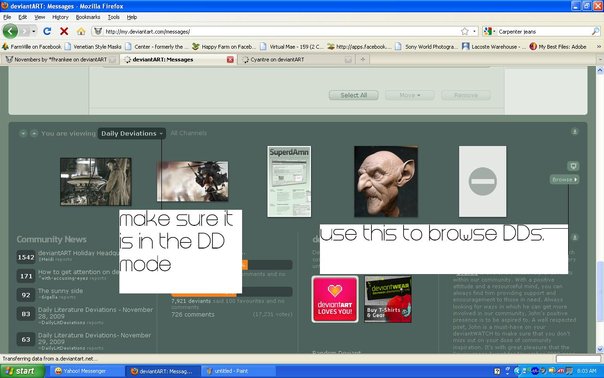Bookmark page with the star icon
This screenshot has width=604, height=378.
coord(465,31)
